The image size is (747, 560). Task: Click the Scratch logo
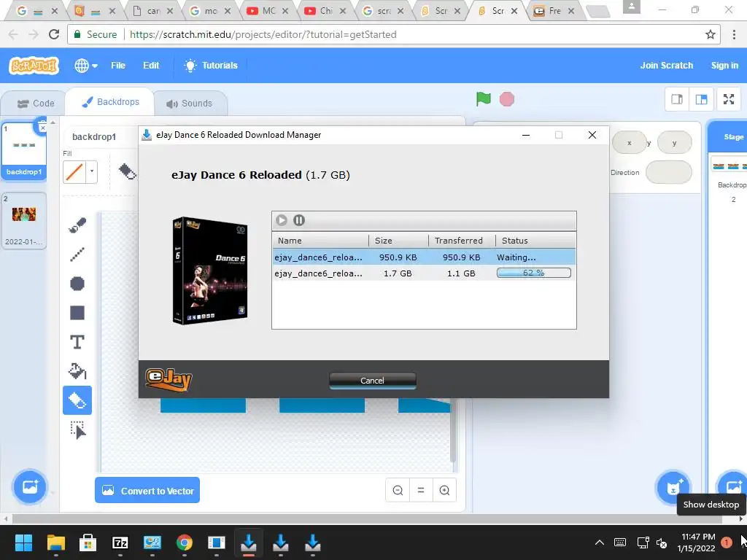coord(34,65)
